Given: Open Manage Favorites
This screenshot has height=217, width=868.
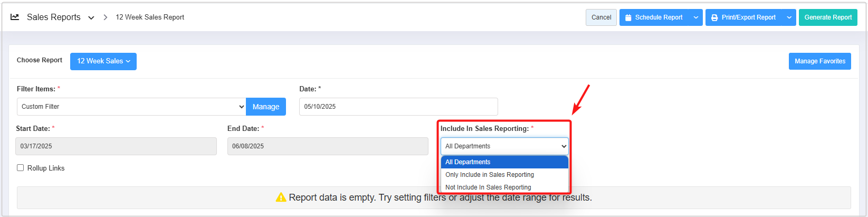Looking at the screenshot, I should point(819,61).
